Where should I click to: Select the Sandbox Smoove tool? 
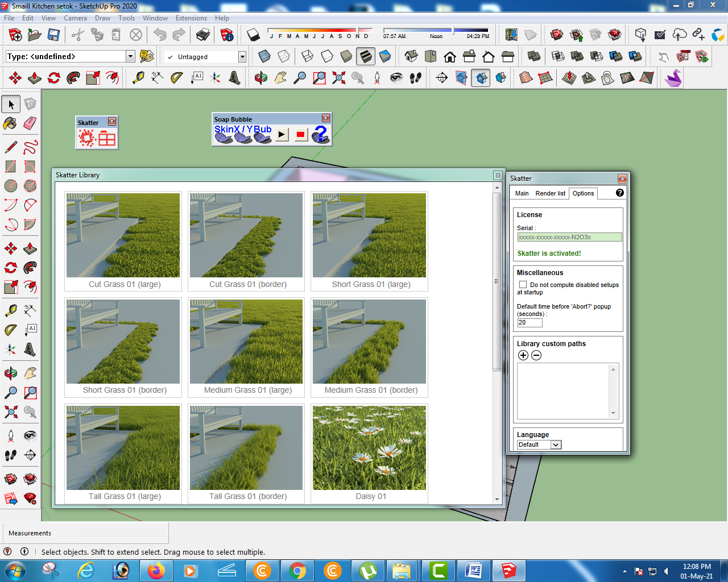[569, 78]
